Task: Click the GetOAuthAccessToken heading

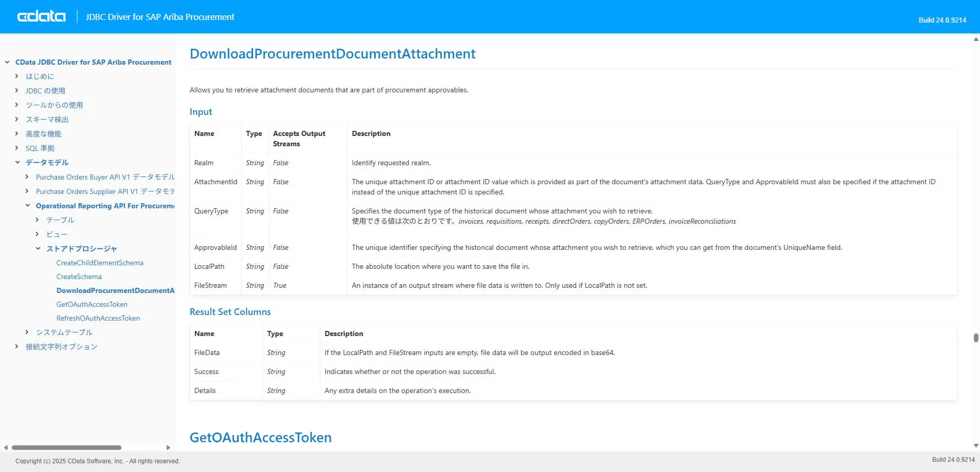Action: pyautogui.click(x=260, y=437)
